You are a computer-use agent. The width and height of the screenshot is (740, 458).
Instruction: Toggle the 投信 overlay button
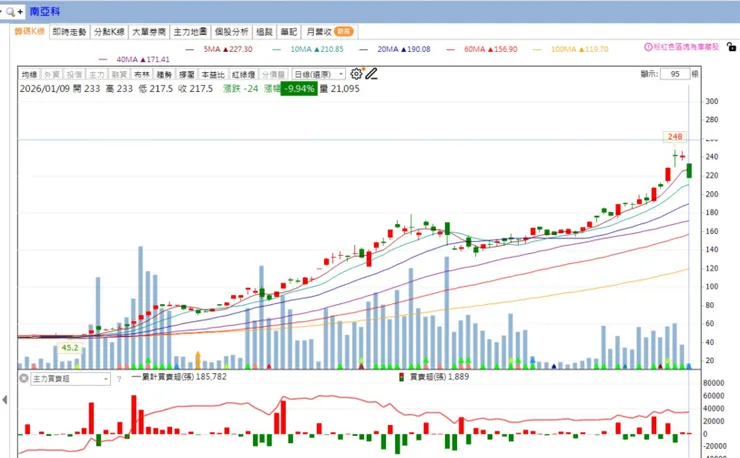tap(74, 75)
